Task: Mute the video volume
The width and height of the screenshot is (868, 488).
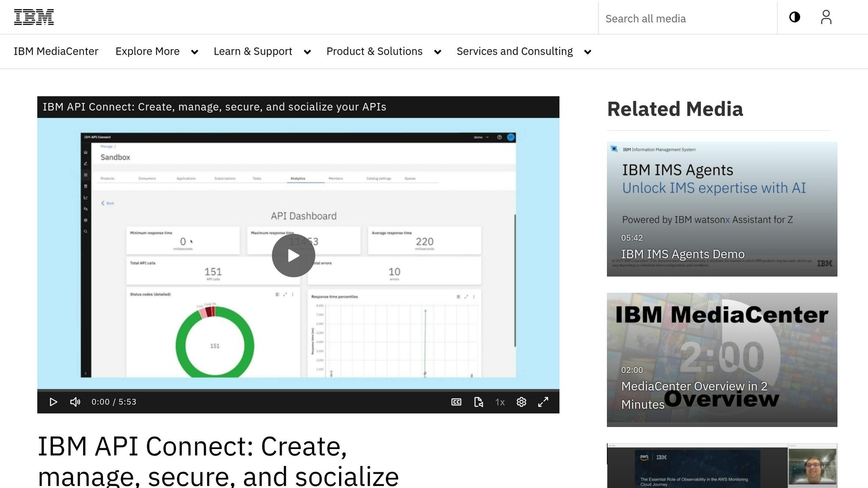Action: pos(75,402)
